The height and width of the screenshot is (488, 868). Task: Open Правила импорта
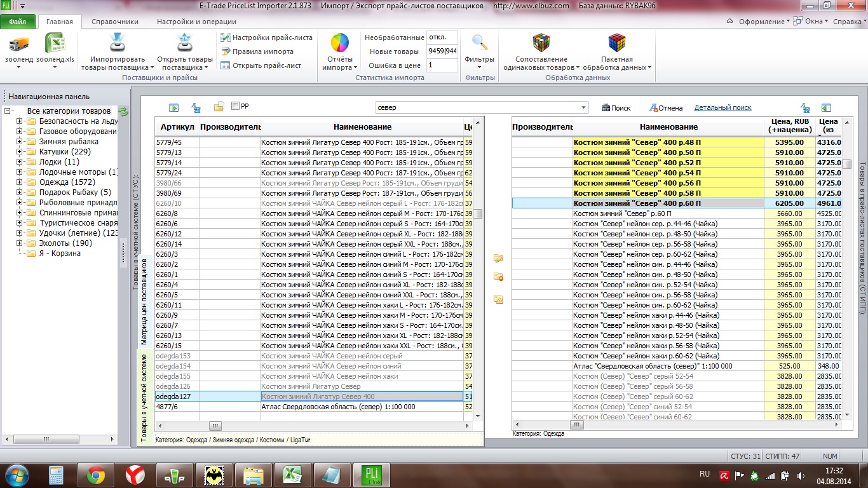click(257, 51)
